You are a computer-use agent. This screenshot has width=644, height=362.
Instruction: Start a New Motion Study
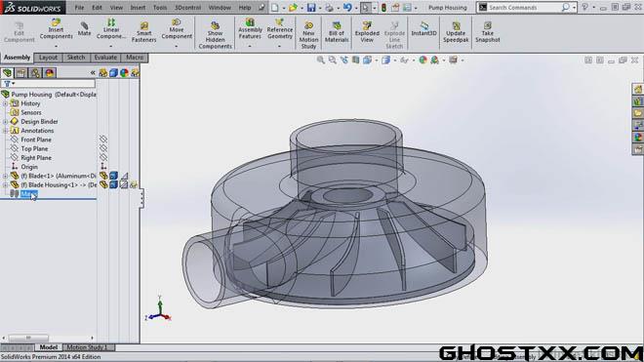308,35
